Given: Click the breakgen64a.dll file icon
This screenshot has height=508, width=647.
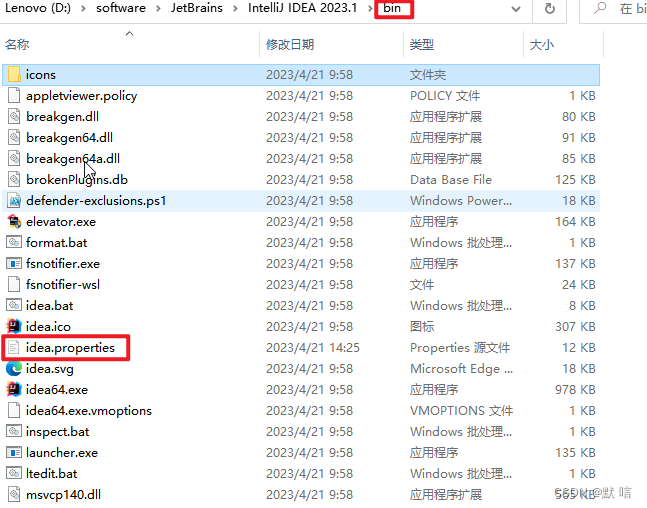Looking at the screenshot, I should pyautogui.click(x=14, y=159).
